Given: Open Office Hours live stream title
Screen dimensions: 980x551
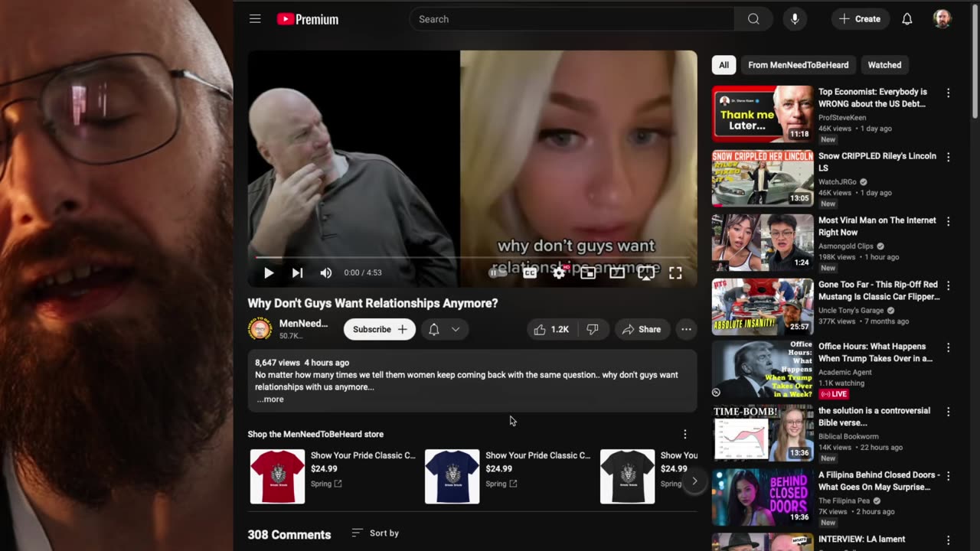Looking at the screenshot, I should point(875,352).
